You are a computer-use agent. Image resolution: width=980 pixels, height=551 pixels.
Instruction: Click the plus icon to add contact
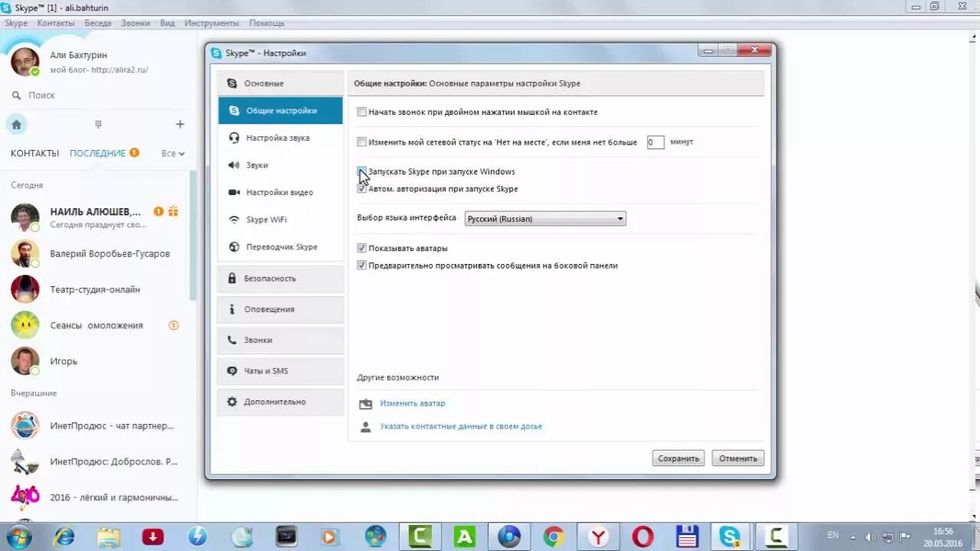tap(180, 124)
